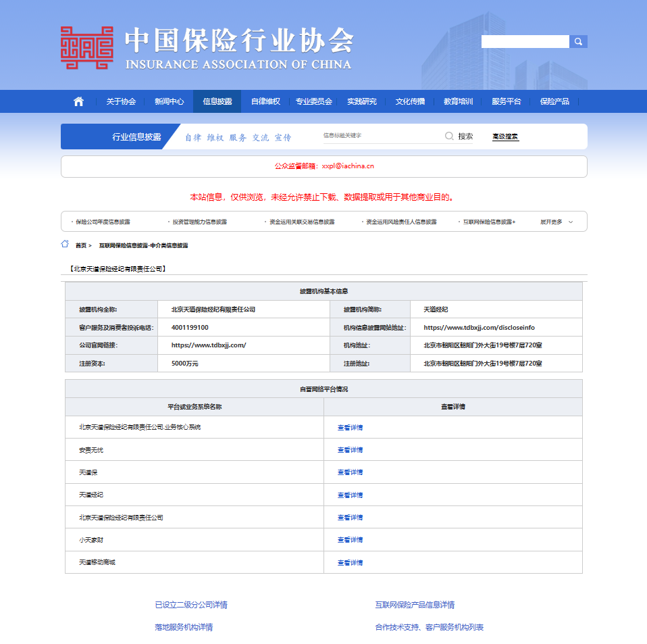The image size is (647, 644).
Task: Click the header search text field
Action: 525,42
